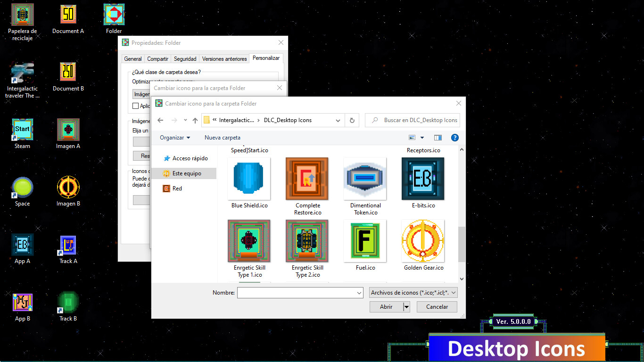Open the Steam shortcut on the desktop

[x=22, y=130]
